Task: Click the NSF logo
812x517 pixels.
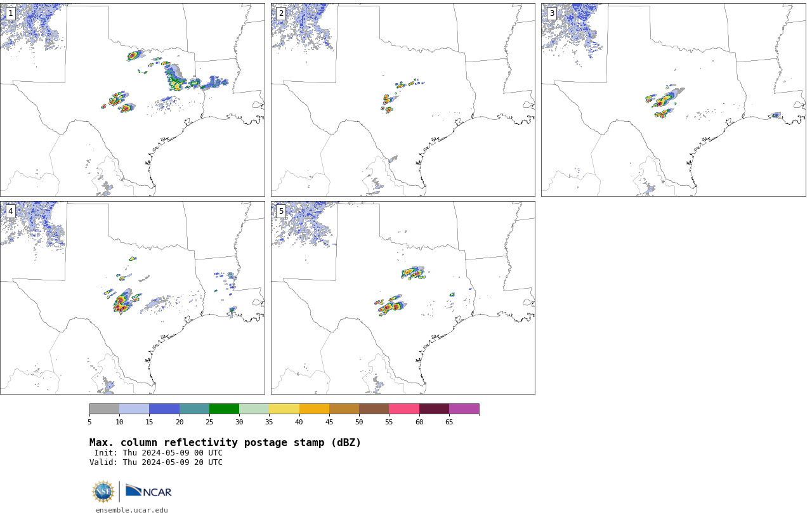Action: 103,492
